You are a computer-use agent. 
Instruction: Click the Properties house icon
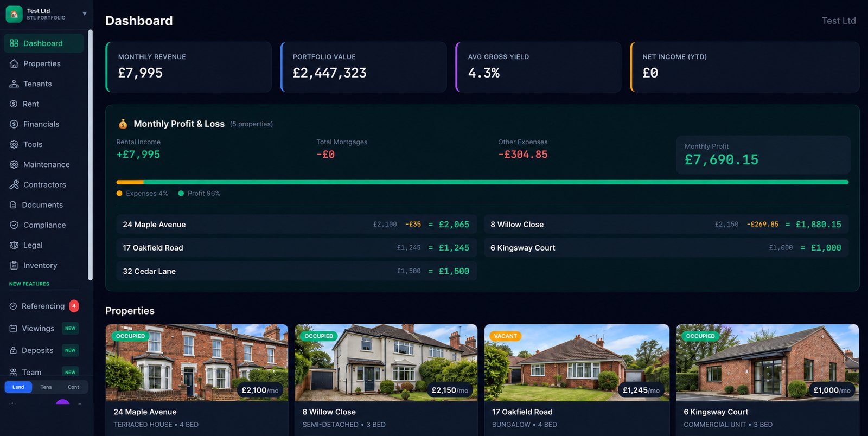pos(14,63)
